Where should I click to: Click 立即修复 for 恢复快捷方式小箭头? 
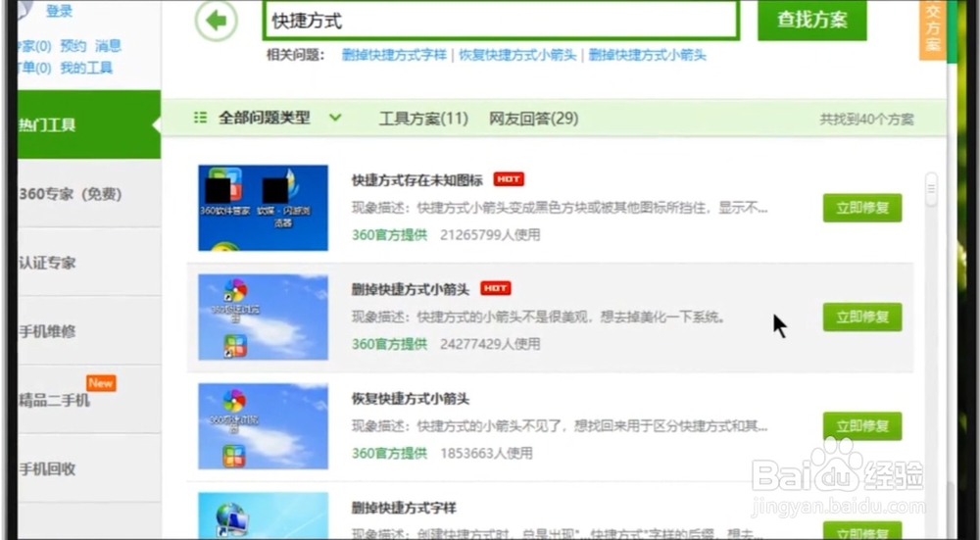pos(861,426)
